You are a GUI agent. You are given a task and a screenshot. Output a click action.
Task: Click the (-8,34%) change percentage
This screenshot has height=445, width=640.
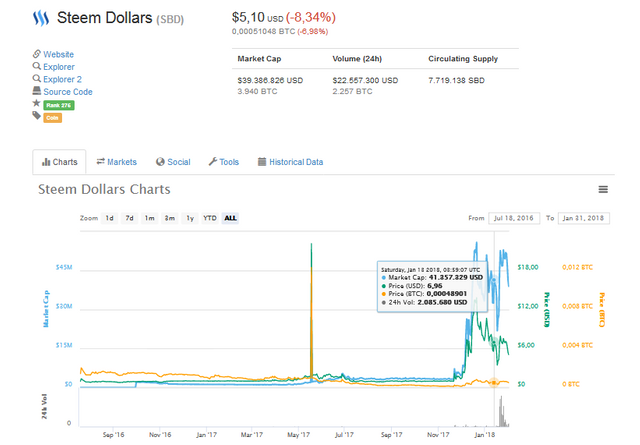pyautogui.click(x=311, y=18)
